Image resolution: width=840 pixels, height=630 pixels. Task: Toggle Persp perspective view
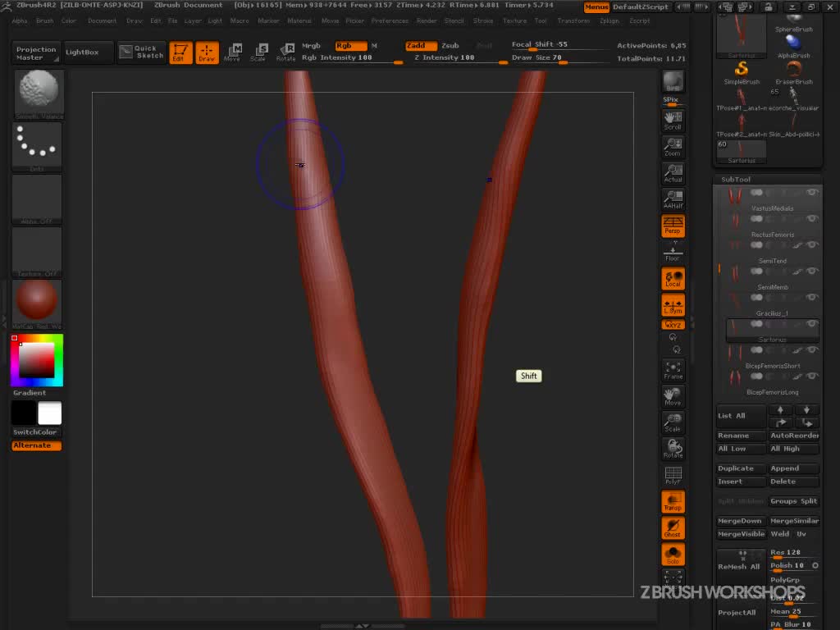tap(673, 226)
